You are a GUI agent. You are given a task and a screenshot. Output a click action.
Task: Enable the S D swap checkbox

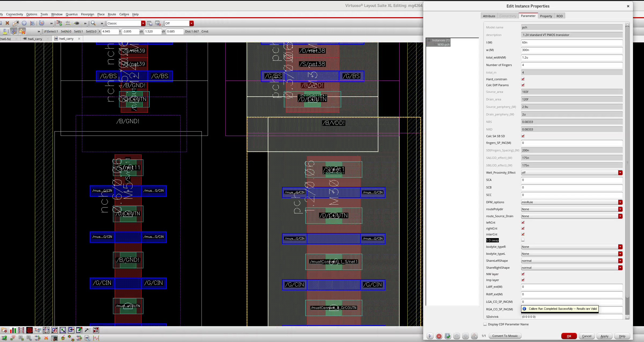coord(523,240)
